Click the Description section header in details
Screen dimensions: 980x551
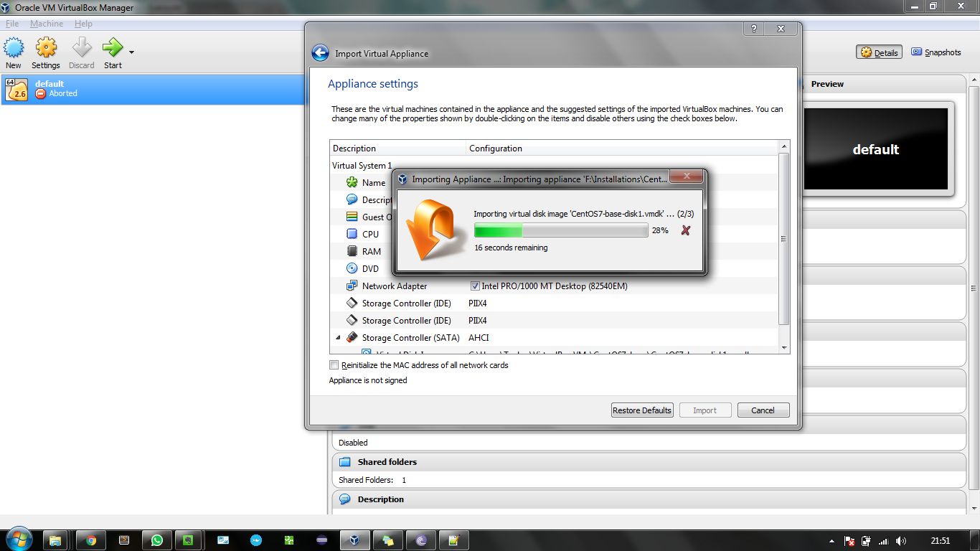[649, 499]
